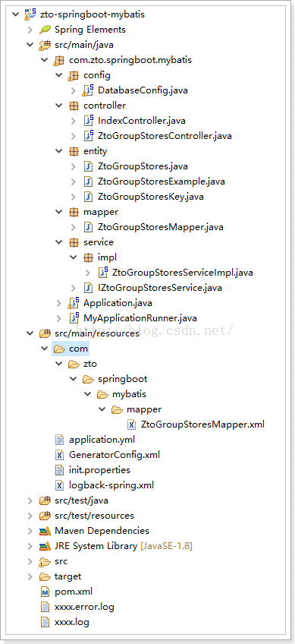Click the ZtoGroupStoresMapper.xml file icon
This screenshot has height=644, width=295.
tap(132, 425)
